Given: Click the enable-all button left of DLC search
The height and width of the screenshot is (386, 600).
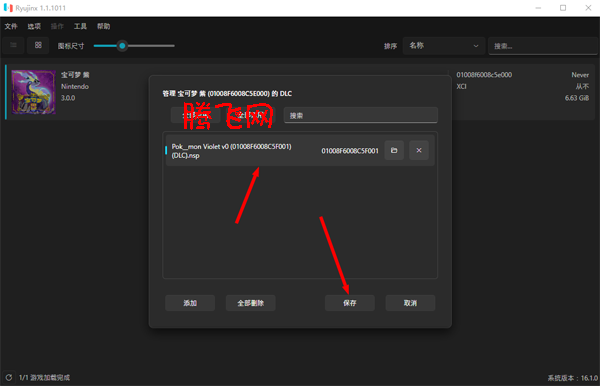Looking at the screenshot, I should pos(195,115).
